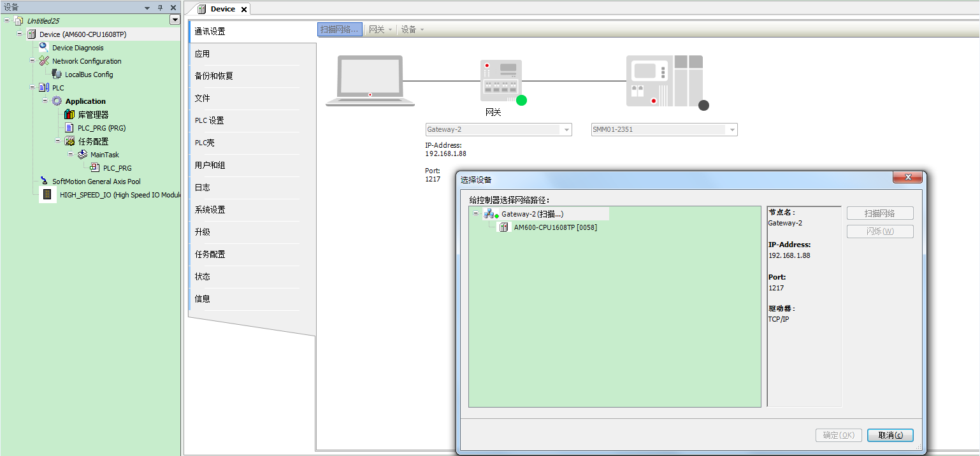Open the SMM01-2351 device dropdown
Viewport: 980px width, 456px height.
[731, 130]
